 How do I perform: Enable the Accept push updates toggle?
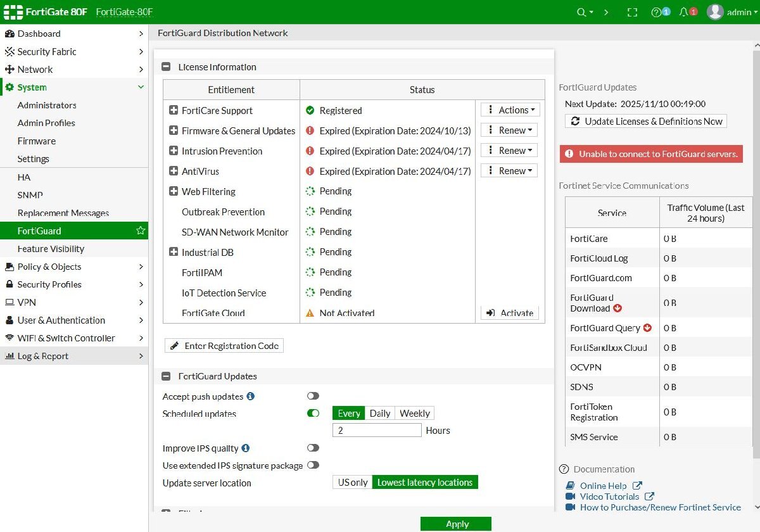click(x=313, y=396)
